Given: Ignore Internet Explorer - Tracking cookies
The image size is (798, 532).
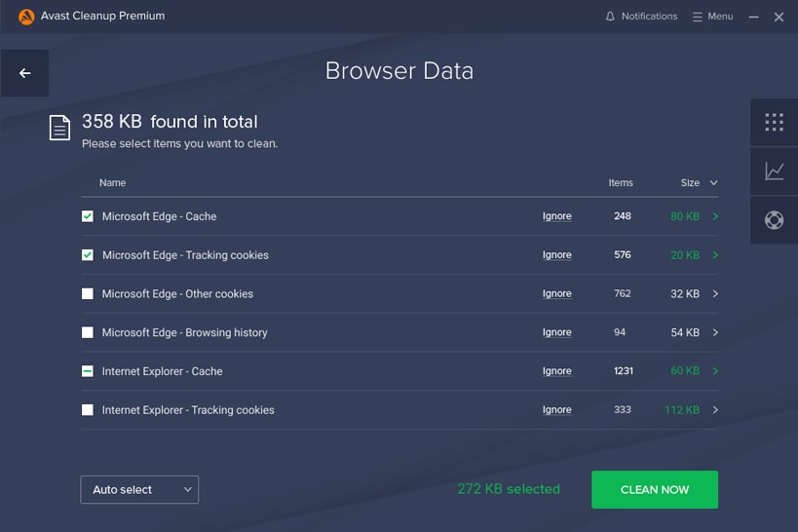Looking at the screenshot, I should [556, 410].
